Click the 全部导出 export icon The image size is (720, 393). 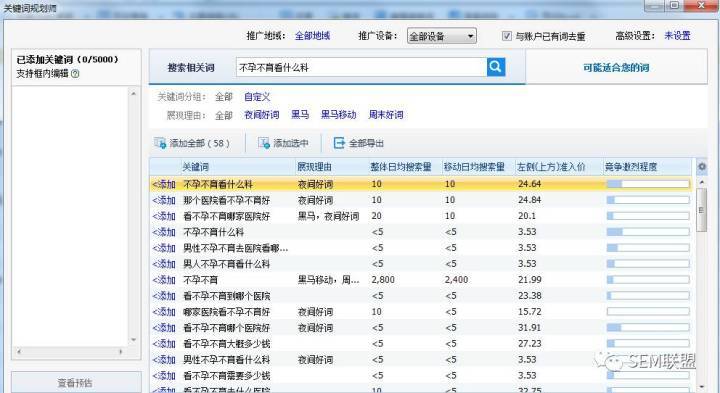pos(339,143)
